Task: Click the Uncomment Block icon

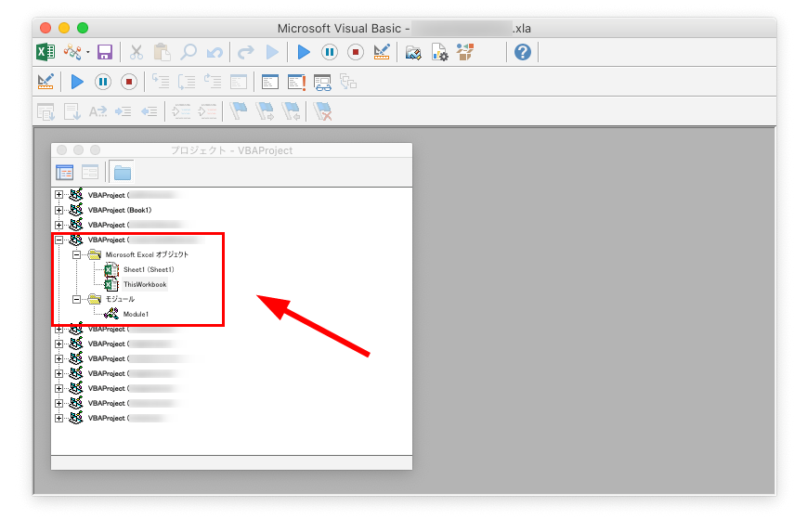Action: [x=207, y=111]
